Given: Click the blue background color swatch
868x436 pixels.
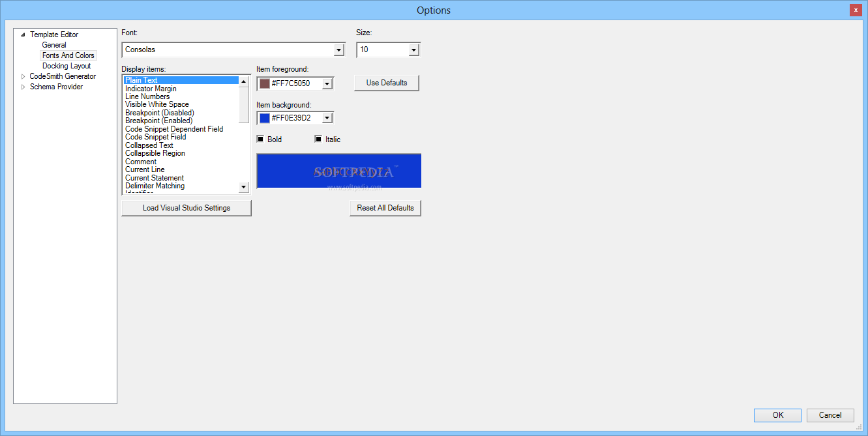Looking at the screenshot, I should click(265, 118).
